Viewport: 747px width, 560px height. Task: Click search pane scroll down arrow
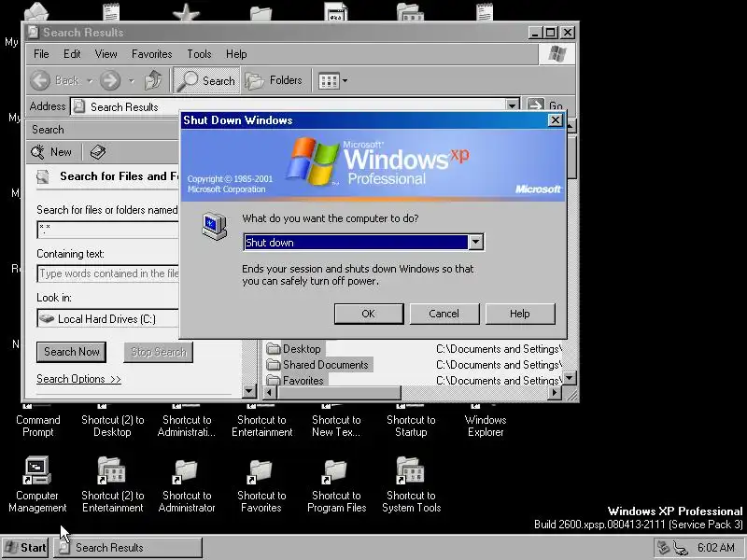point(249,391)
